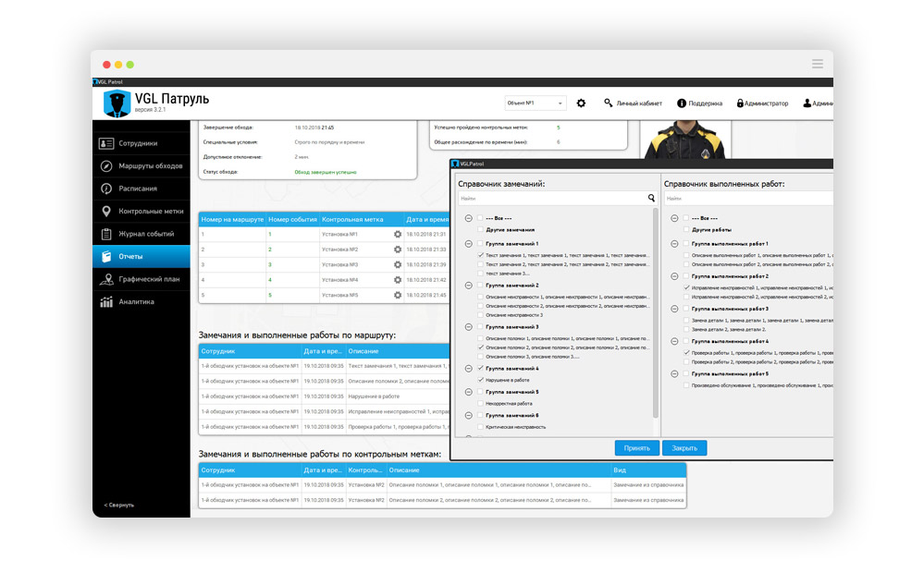The height and width of the screenshot is (573, 924).
Task: Collapse the Все node in Справочник выполненных работ
Action: (x=674, y=218)
